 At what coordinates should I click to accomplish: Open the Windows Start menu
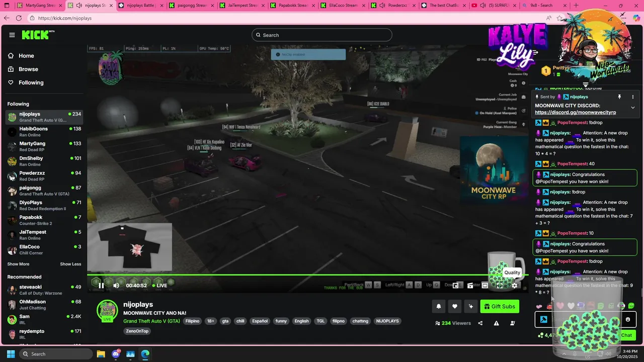[x=11, y=354]
